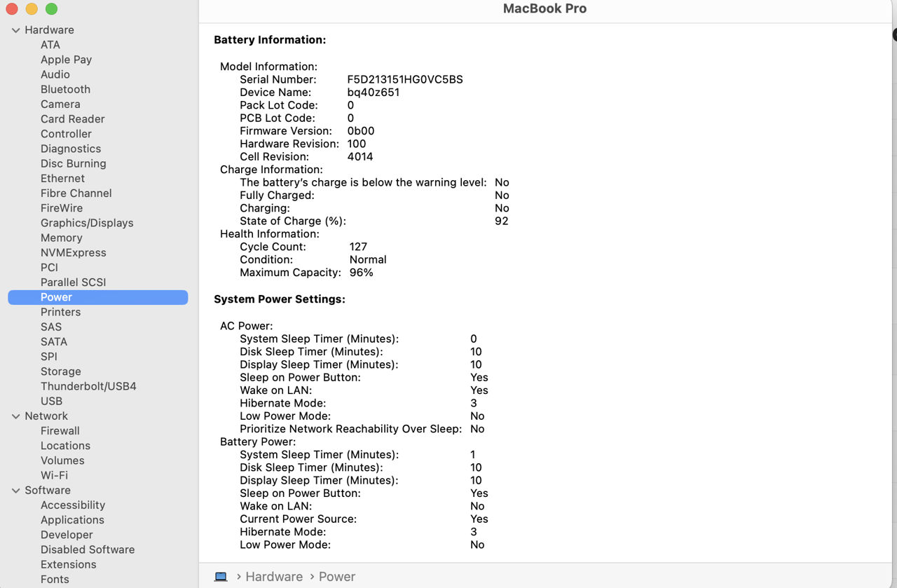This screenshot has height=588, width=897.
Task: Click the device name bq40z651
Action: [x=374, y=93]
